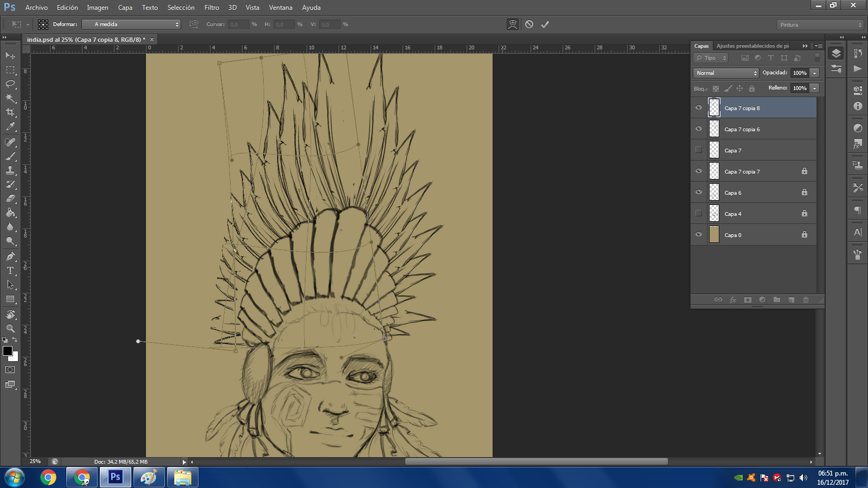Open the status bar info arrow menu
This screenshot has width=868, height=488.
point(184,462)
